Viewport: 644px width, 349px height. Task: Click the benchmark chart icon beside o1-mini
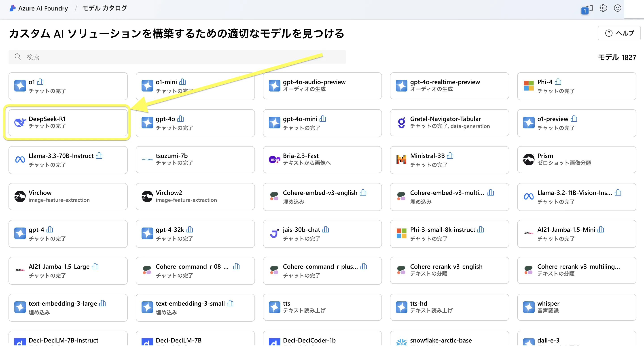182,82
